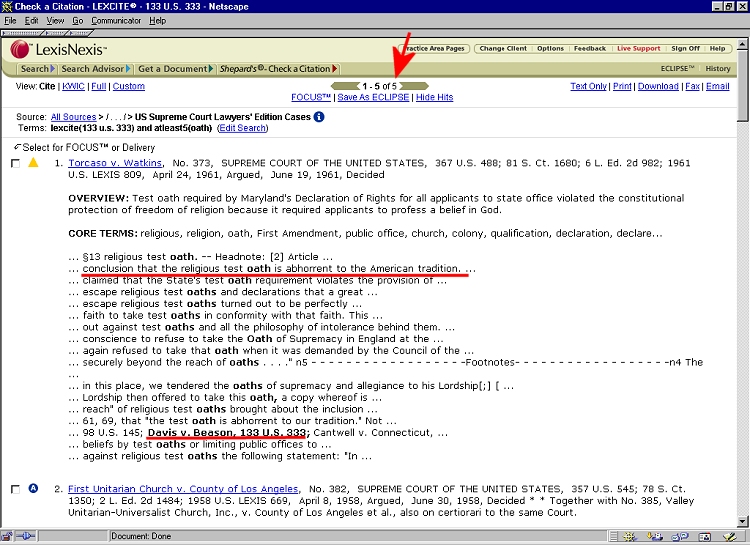Image resolution: width=750 pixels, height=545 pixels.
Task: Click Live Support in top bar
Action: [639, 49]
